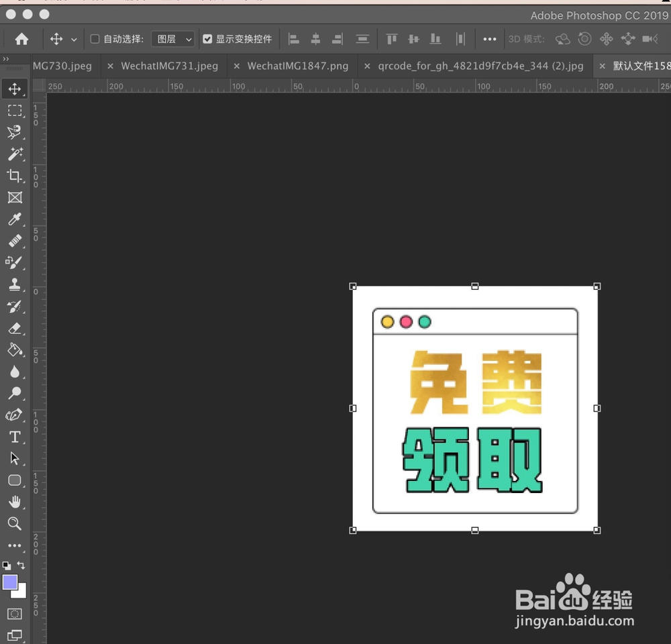The image size is (671, 644).
Task: Pick the Dodge tool
Action: coord(15,393)
